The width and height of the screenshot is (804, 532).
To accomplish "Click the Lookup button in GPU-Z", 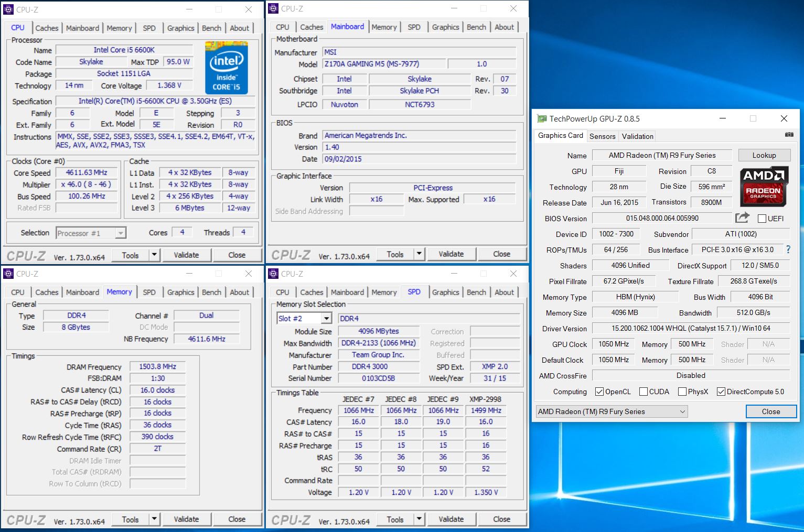I will coord(764,155).
